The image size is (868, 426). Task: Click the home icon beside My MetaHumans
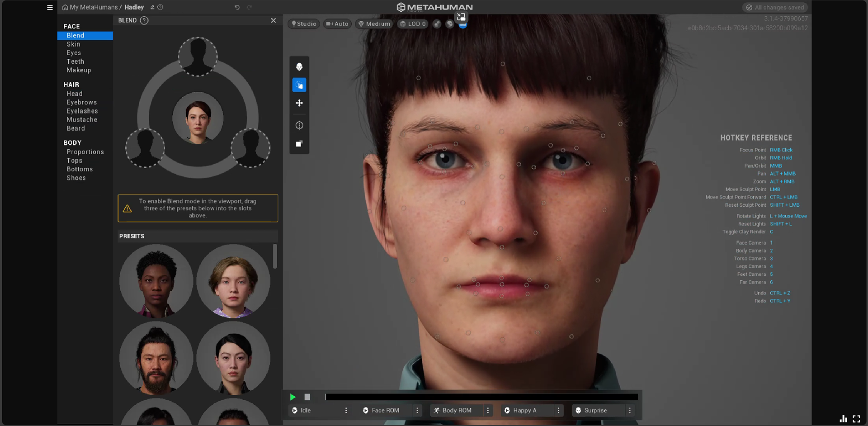click(x=65, y=7)
